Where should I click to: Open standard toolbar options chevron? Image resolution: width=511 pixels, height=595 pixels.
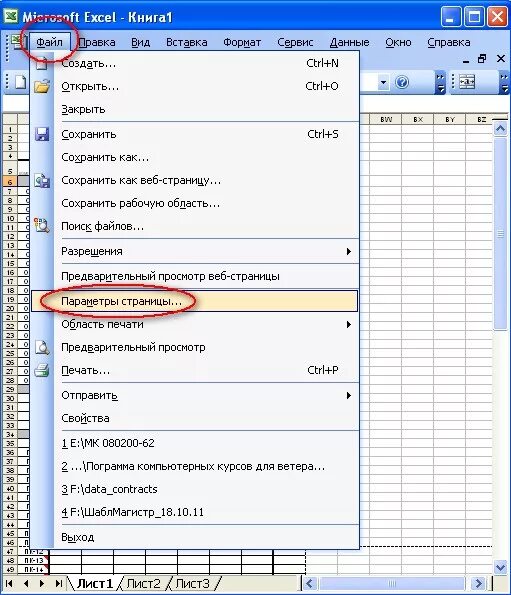[440, 83]
